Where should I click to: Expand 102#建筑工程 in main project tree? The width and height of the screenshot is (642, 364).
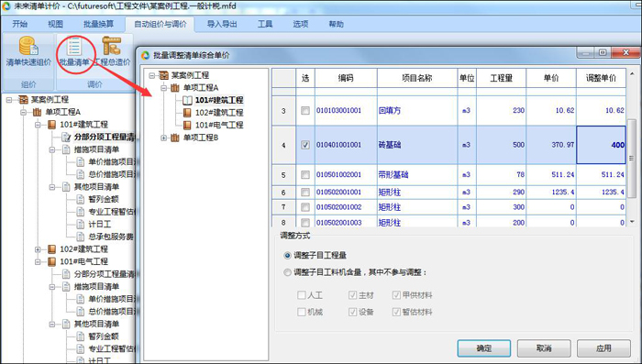(39, 249)
